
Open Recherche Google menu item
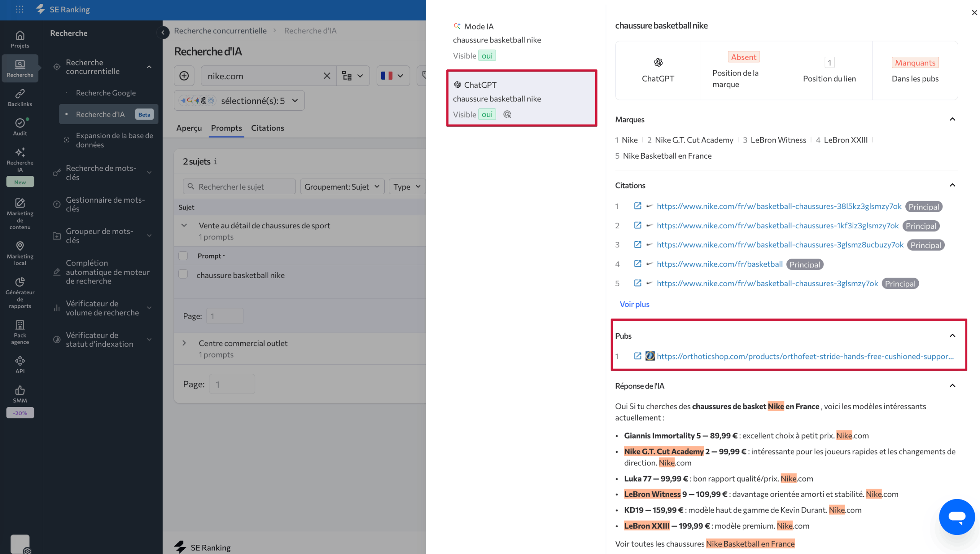pyautogui.click(x=106, y=93)
